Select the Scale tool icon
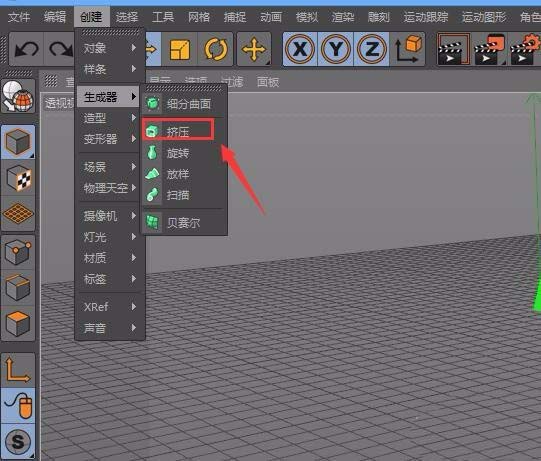The image size is (541, 461). [180, 49]
